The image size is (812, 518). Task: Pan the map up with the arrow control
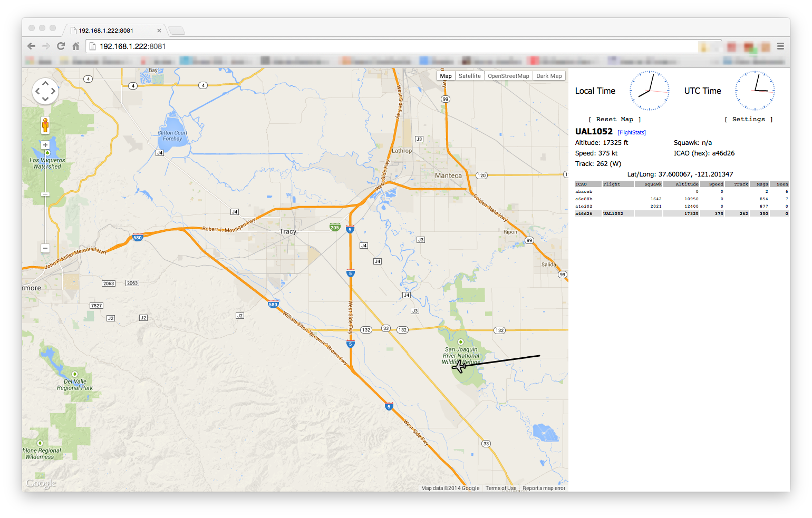45,83
